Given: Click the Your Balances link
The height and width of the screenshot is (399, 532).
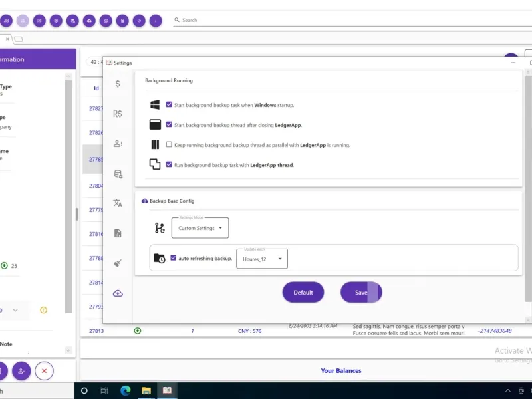Looking at the screenshot, I should point(341,371).
